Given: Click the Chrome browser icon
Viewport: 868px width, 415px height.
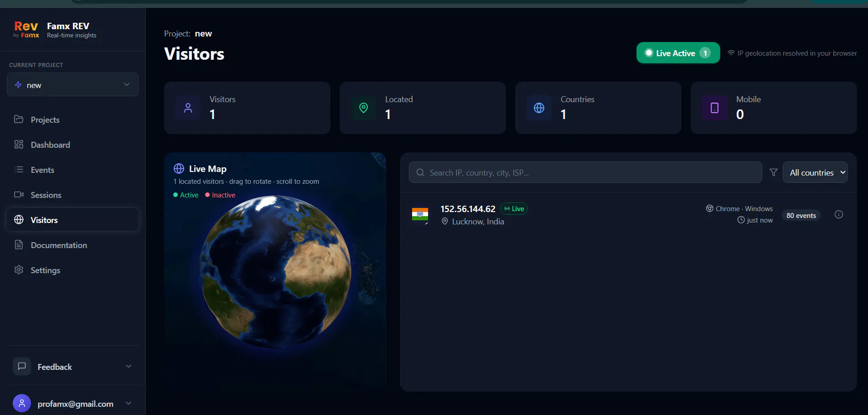Looking at the screenshot, I should click(709, 208).
